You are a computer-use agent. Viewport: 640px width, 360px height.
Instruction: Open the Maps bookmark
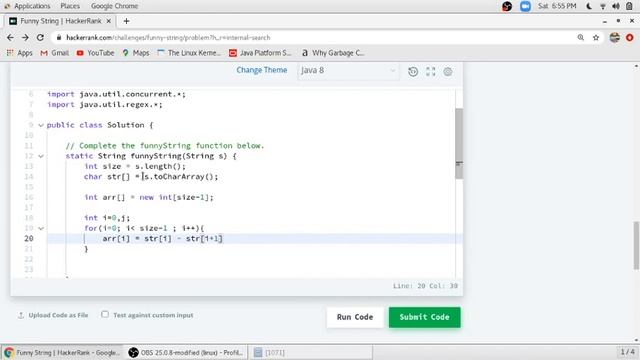(x=136, y=53)
